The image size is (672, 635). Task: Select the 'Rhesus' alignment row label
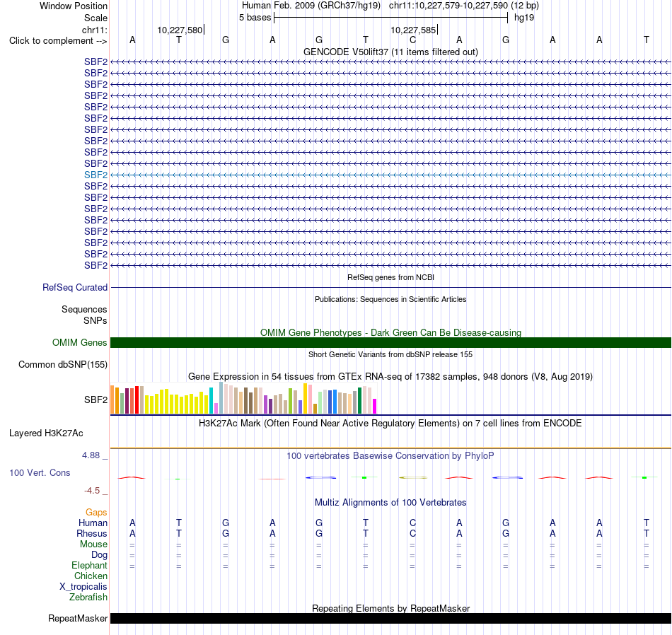pos(92,533)
